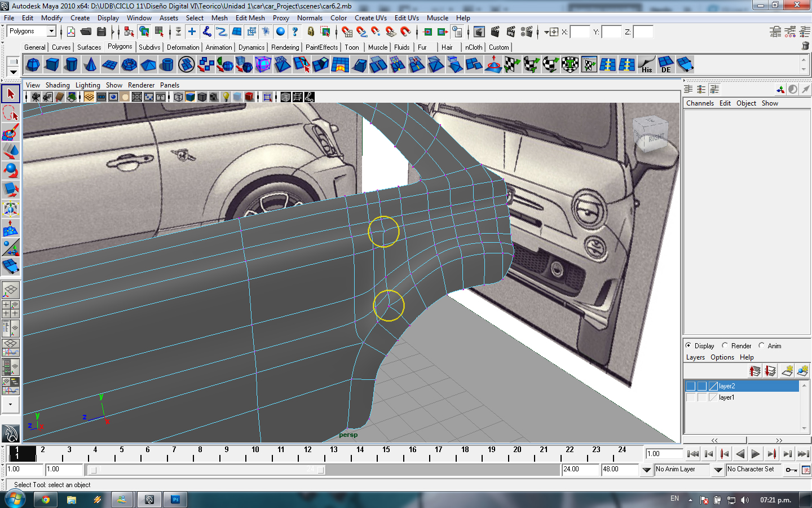812x508 pixels.
Task: Click the polygon cube shelf icon
Action: point(52,65)
